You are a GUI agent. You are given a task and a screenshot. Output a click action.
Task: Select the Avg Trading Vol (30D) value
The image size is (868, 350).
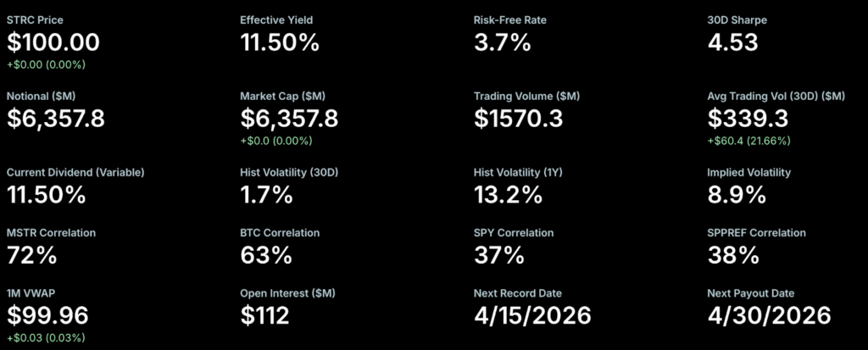(748, 119)
